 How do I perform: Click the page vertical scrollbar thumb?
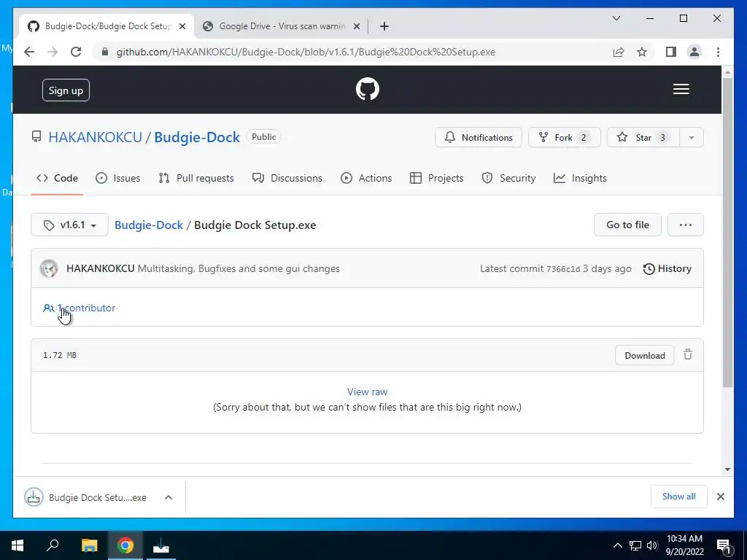click(x=727, y=233)
